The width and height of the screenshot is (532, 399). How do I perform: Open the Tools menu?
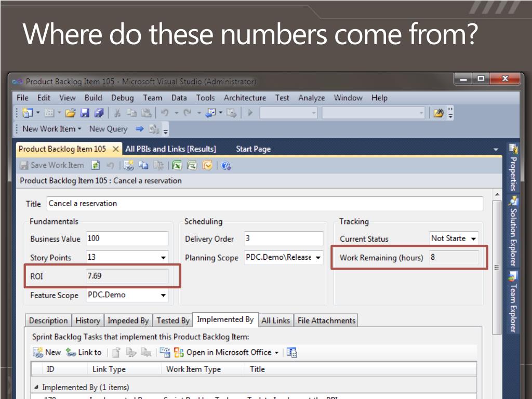point(205,98)
